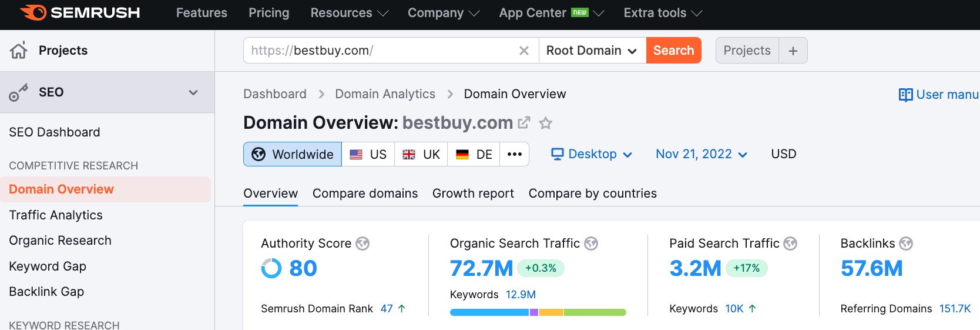Click the UK flag icon
Screen dimensions: 980x330
[x=409, y=155]
